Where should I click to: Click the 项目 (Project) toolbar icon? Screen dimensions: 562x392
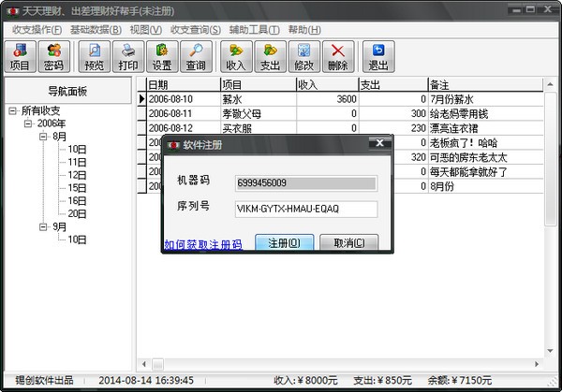[20, 57]
